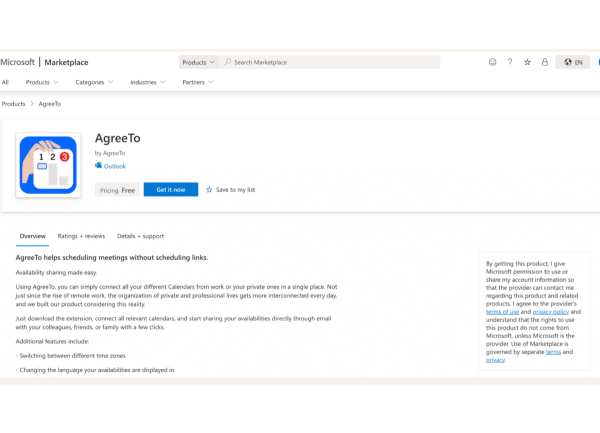Switch to Details + support tab

pyautogui.click(x=140, y=236)
